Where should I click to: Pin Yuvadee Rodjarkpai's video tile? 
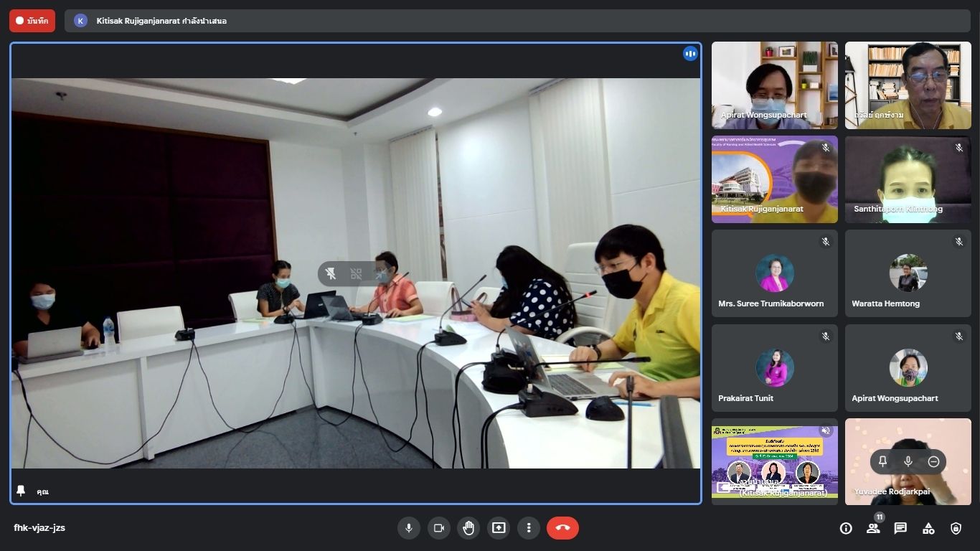click(882, 461)
